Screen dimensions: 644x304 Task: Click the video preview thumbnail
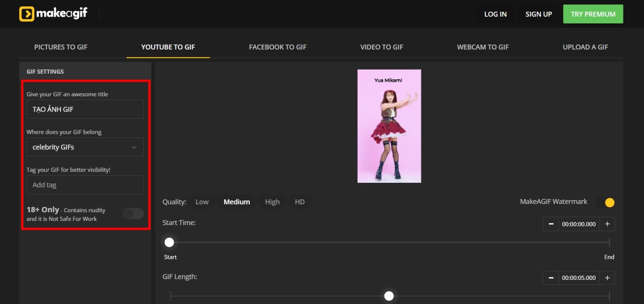click(389, 126)
